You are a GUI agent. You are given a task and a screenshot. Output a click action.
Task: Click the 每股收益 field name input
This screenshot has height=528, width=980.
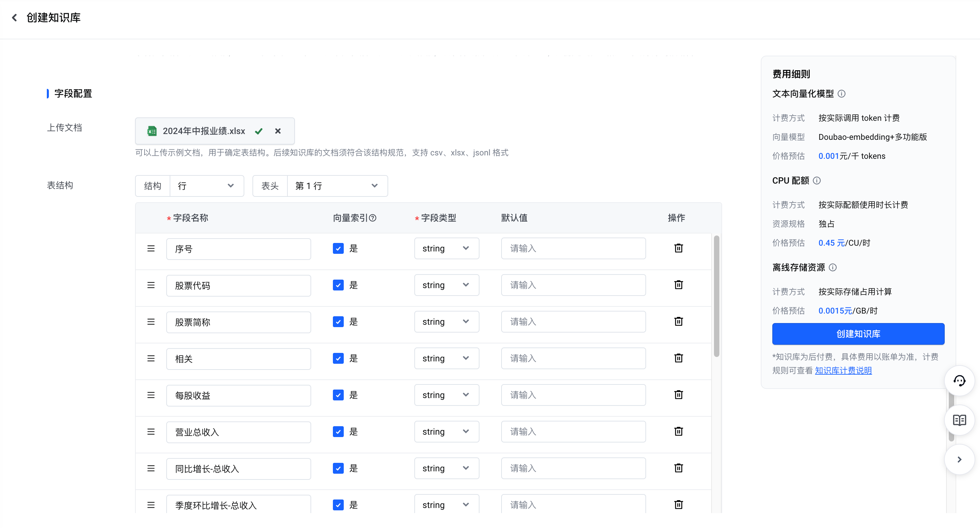(239, 396)
